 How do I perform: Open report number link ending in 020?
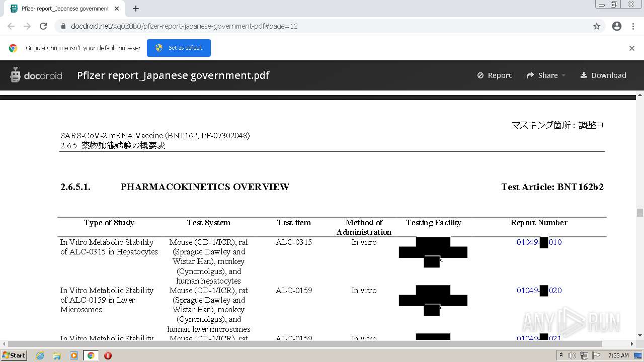[539, 291]
